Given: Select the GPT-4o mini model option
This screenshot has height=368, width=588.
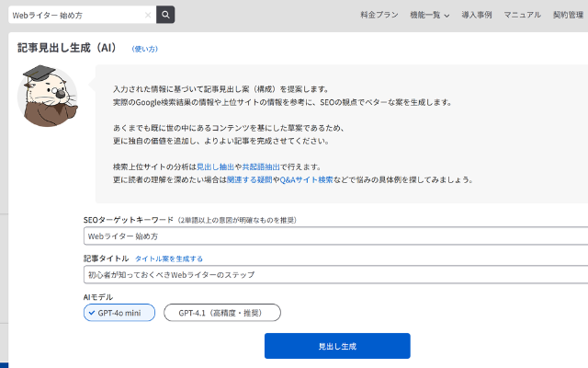Looking at the screenshot, I should click(119, 313).
